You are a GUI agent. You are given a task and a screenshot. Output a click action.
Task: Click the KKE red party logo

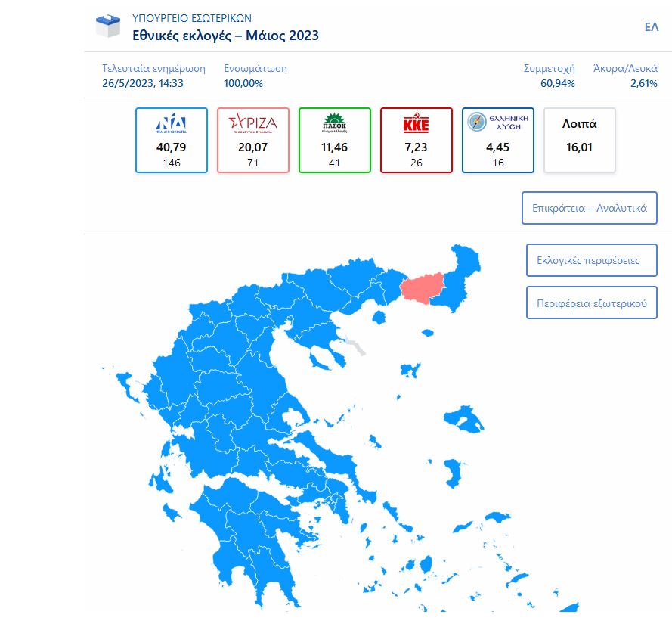point(416,124)
